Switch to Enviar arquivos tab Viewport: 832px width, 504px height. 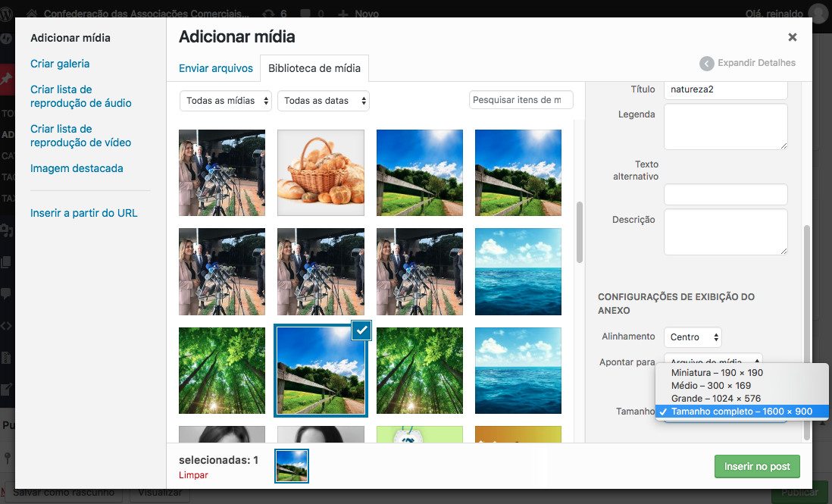(216, 68)
